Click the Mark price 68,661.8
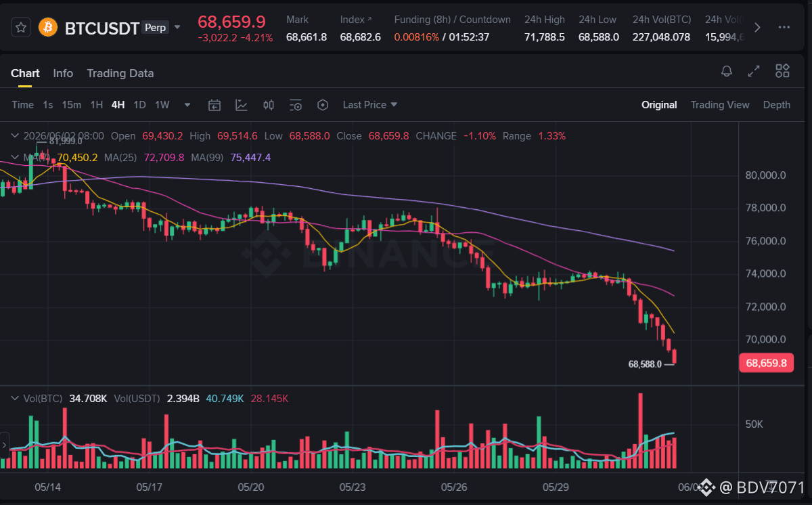812x505 pixels. pos(307,37)
